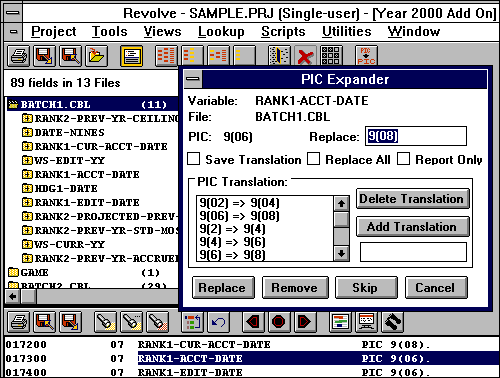500x378 pixels.
Task: Select the red and yellow two-column list icon
Action: point(192,55)
